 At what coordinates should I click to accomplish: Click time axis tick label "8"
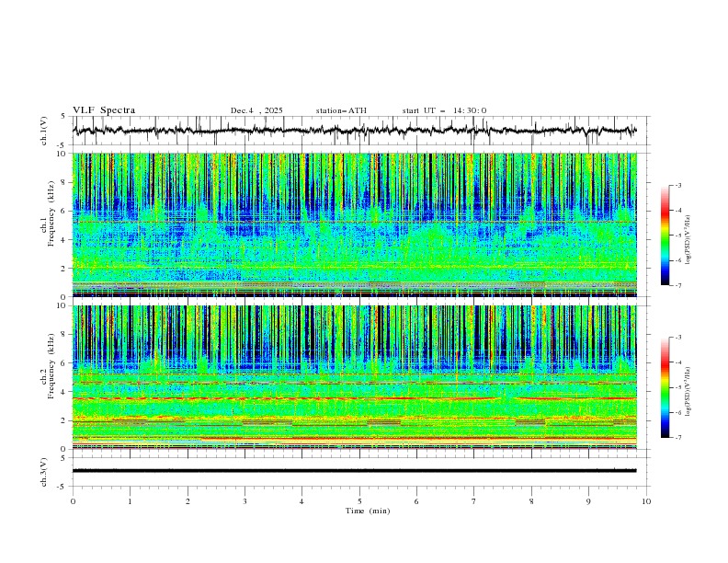pyautogui.click(x=531, y=501)
